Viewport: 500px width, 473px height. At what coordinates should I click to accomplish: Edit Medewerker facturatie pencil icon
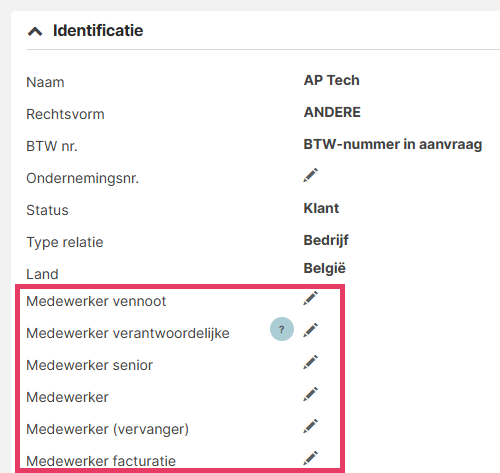[310, 458]
